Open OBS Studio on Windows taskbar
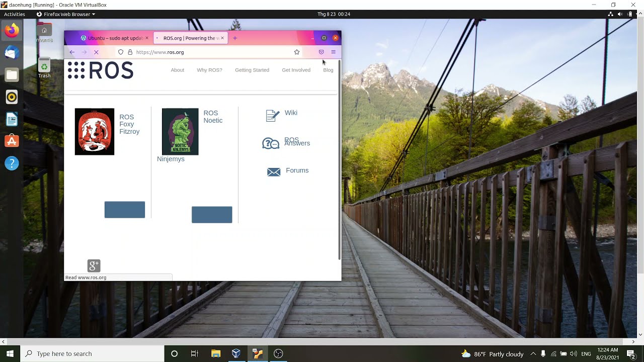Viewport: 644px width, 362px height. tap(278, 353)
